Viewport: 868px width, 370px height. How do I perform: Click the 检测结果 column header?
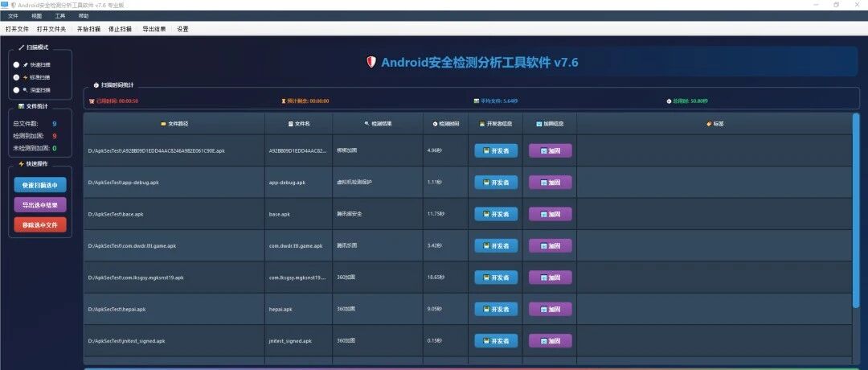click(378, 124)
